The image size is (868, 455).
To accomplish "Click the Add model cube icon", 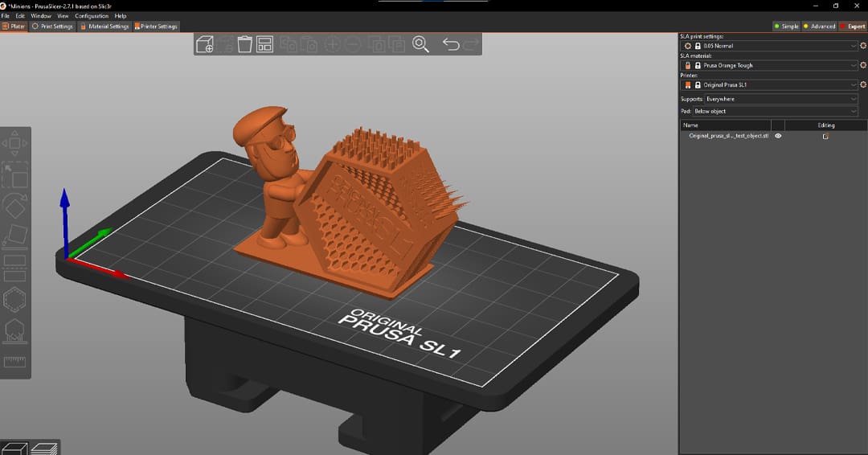I will [205, 44].
